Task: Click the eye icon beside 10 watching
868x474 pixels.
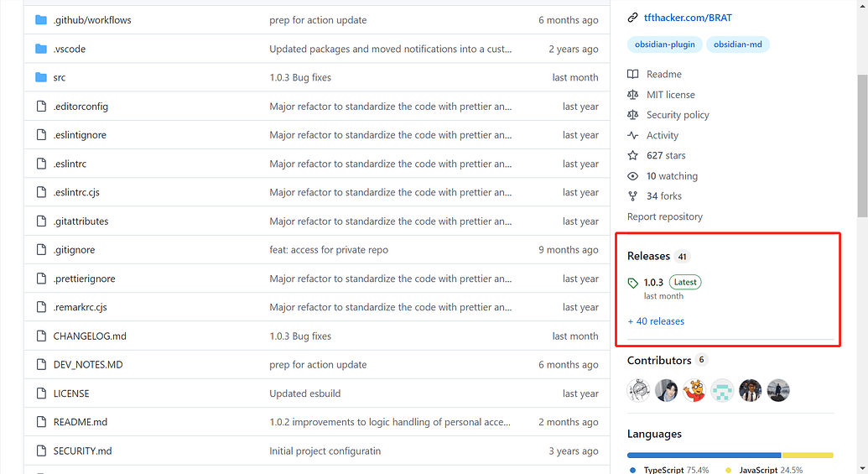Action: pos(633,176)
